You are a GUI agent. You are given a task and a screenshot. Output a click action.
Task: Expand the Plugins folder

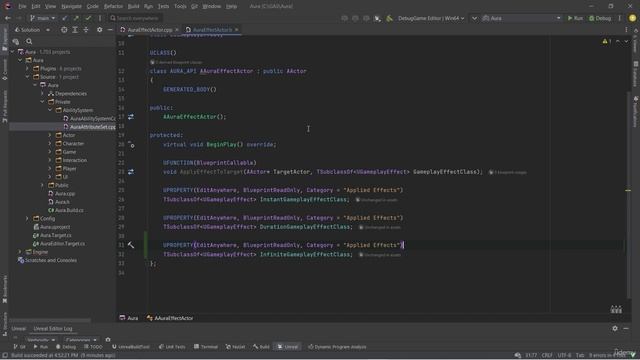tap(28, 69)
